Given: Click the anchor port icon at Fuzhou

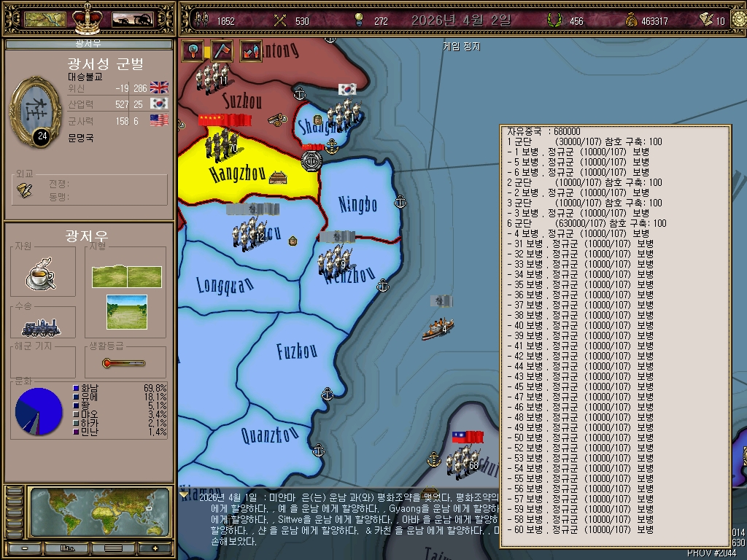Looking at the screenshot, I should pyautogui.click(x=327, y=394).
